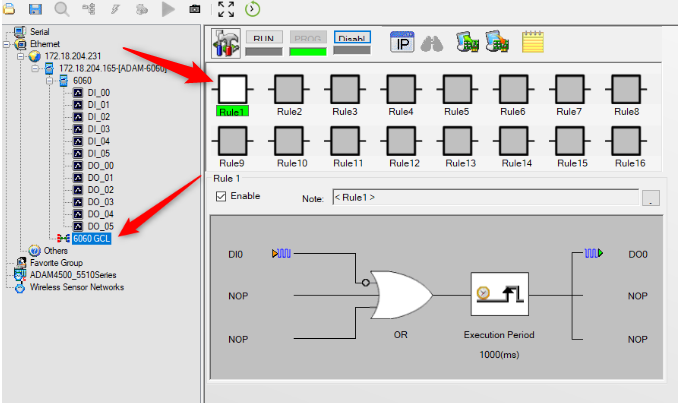Viewport: 678px width, 403px height.
Task: Toggle the Rule 1 Enable checkbox
Action: pos(221,196)
